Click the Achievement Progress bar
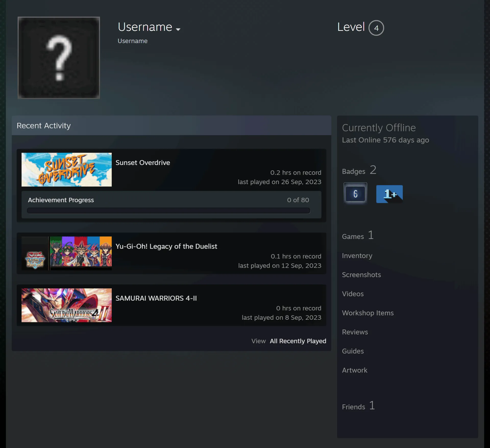The height and width of the screenshot is (448, 490). tap(168, 211)
